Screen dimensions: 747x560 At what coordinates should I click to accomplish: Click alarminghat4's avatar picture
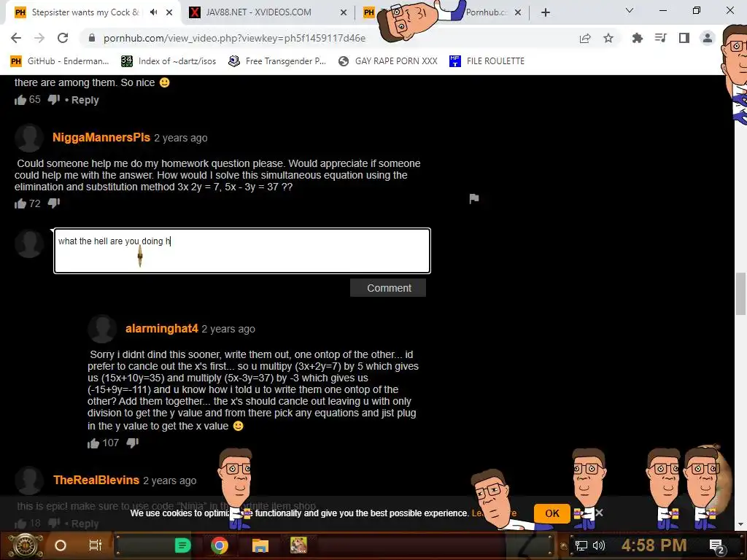coord(102,329)
